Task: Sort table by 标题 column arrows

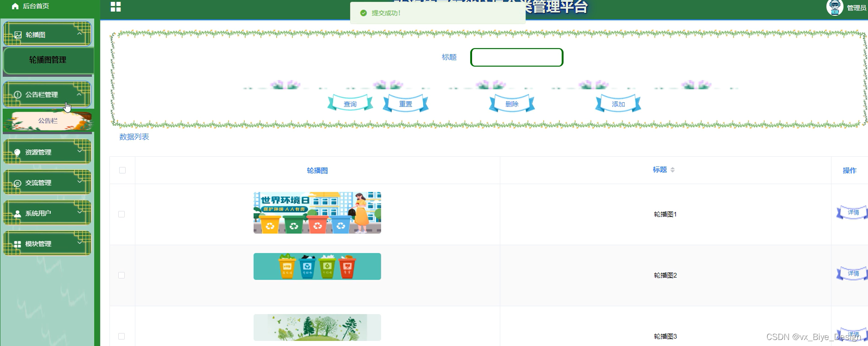Action: click(673, 170)
